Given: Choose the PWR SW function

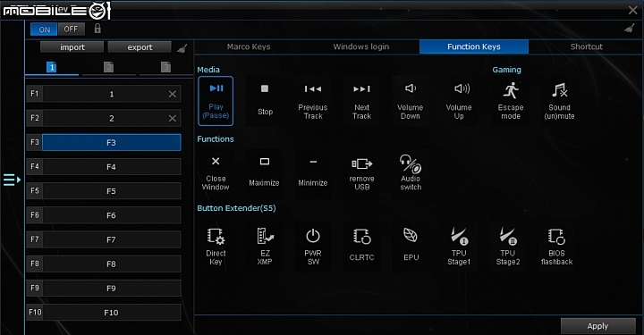Looking at the screenshot, I should tap(313, 247).
